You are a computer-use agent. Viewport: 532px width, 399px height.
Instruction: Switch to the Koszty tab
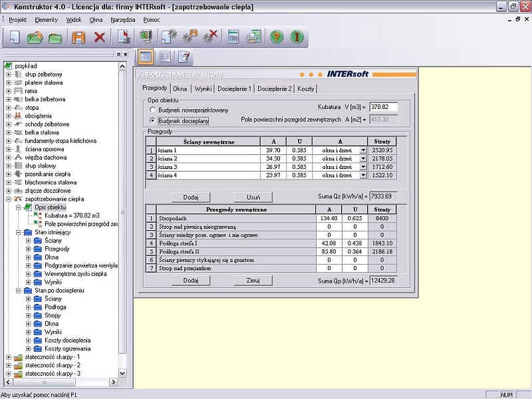tap(306, 89)
